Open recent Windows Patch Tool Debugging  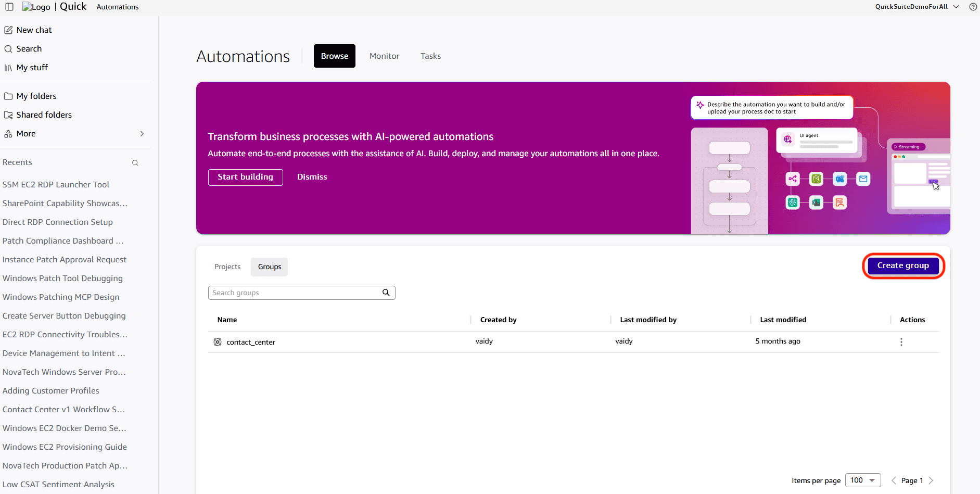click(63, 278)
